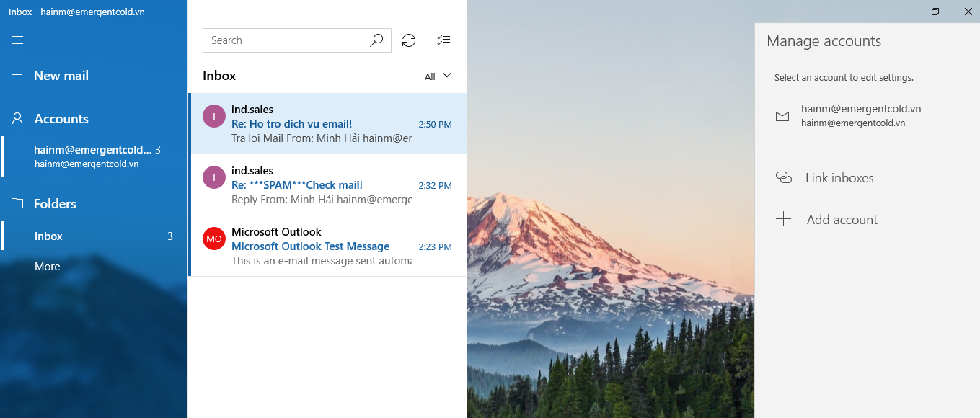The image size is (980, 418).
Task: Open the hamburger navigation menu
Action: coord(18,40)
